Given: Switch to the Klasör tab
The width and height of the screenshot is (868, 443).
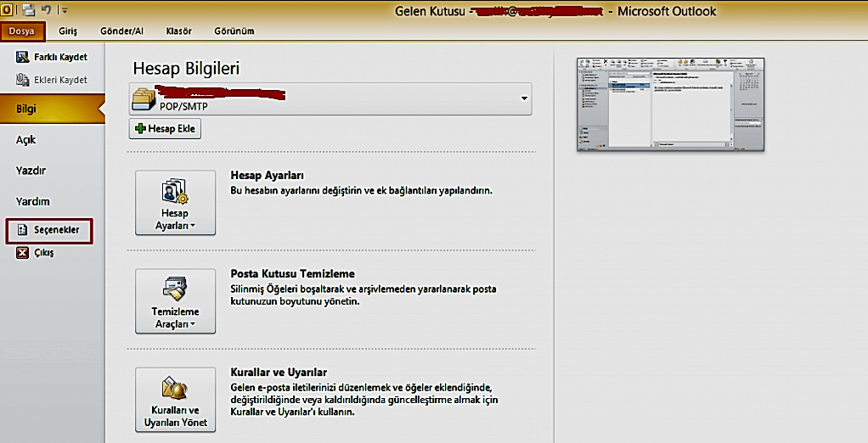Looking at the screenshot, I should pos(179,31).
